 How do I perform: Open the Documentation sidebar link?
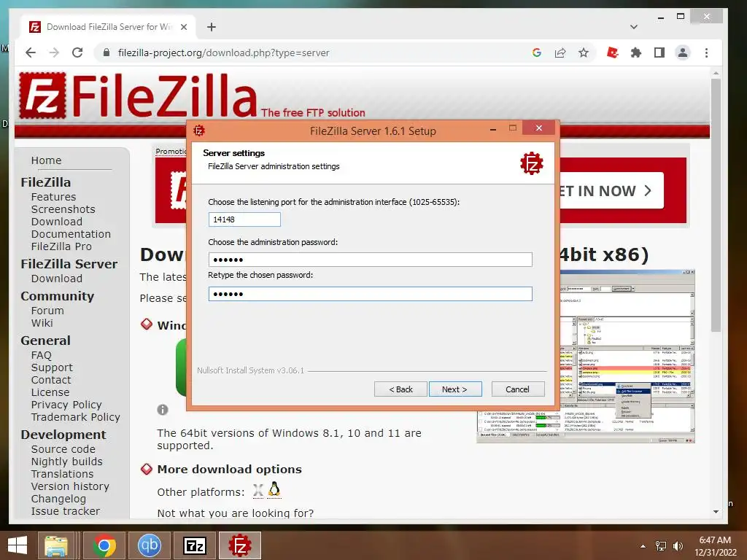click(71, 234)
